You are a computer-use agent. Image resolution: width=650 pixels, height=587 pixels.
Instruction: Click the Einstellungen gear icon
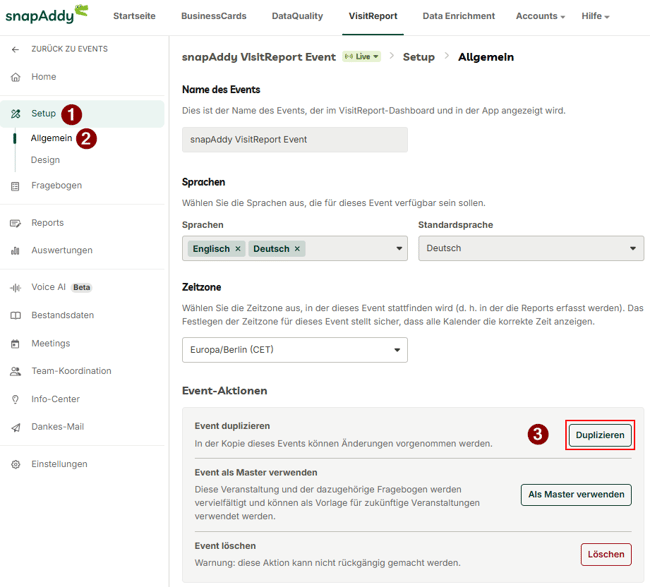tap(15, 464)
